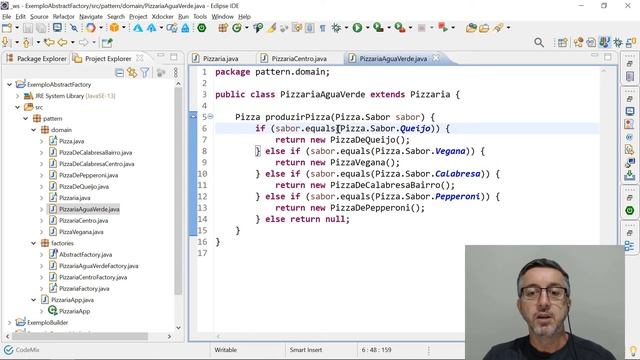Viewport: 640px width, 360px height.
Task: Click the Back navigation yellow arrow
Action: (62, 42)
